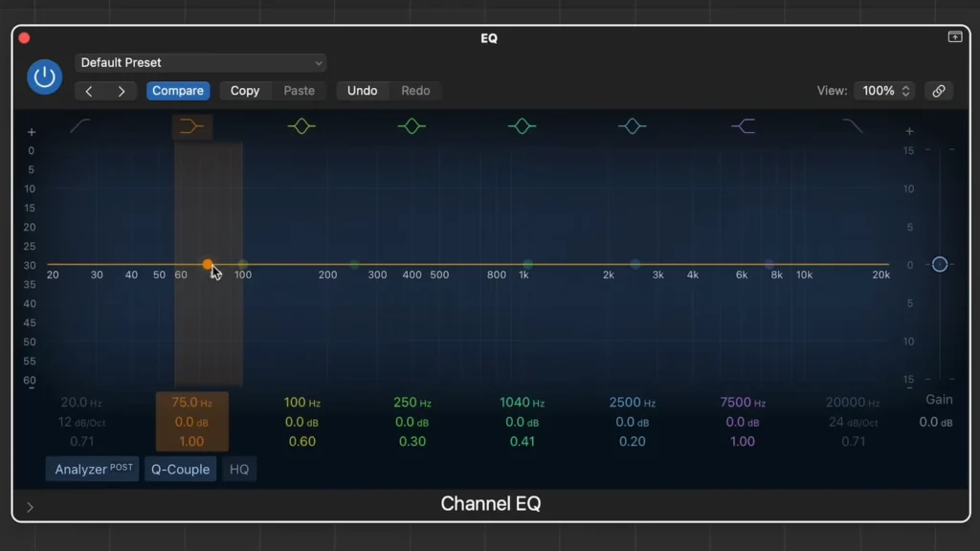Click the link icon button
The image size is (980, 551).
tap(939, 91)
